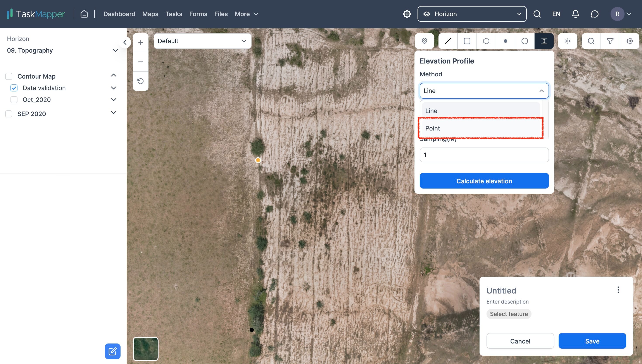Viewport: 642px width, 364px height.
Task: Open 09. Topography selector
Action: (x=62, y=50)
